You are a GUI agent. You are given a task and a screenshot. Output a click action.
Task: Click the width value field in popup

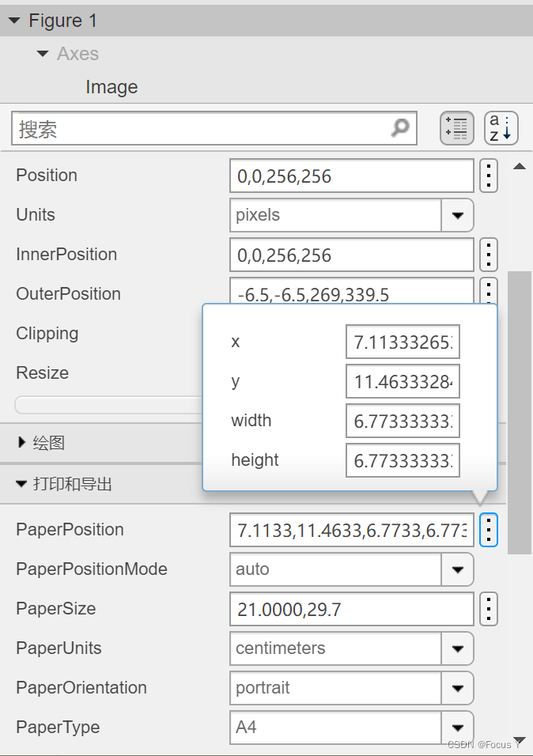pos(403,421)
